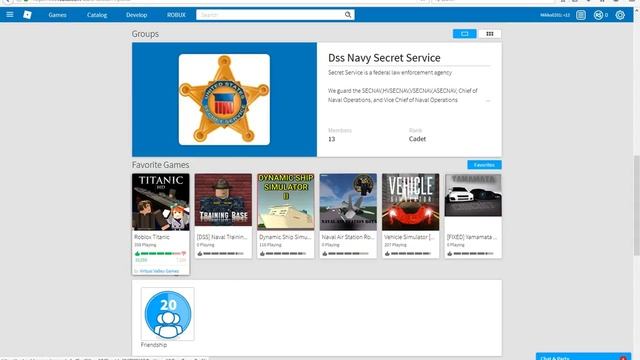Open the ROBUX menu item
Screen dimensions: 640x360
[176, 15]
